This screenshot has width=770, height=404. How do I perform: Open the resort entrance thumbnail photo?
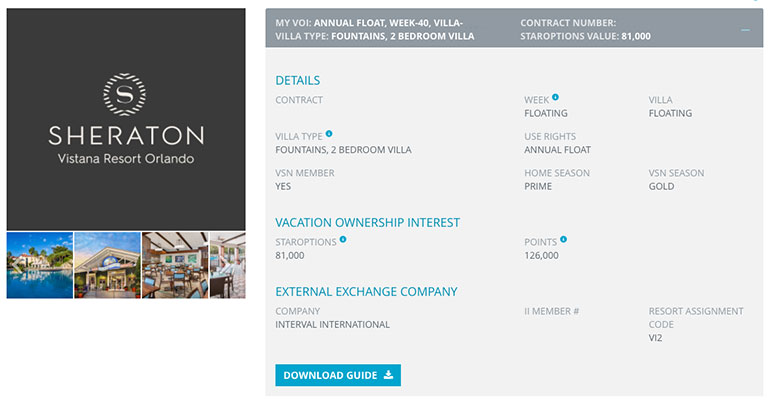click(108, 266)
